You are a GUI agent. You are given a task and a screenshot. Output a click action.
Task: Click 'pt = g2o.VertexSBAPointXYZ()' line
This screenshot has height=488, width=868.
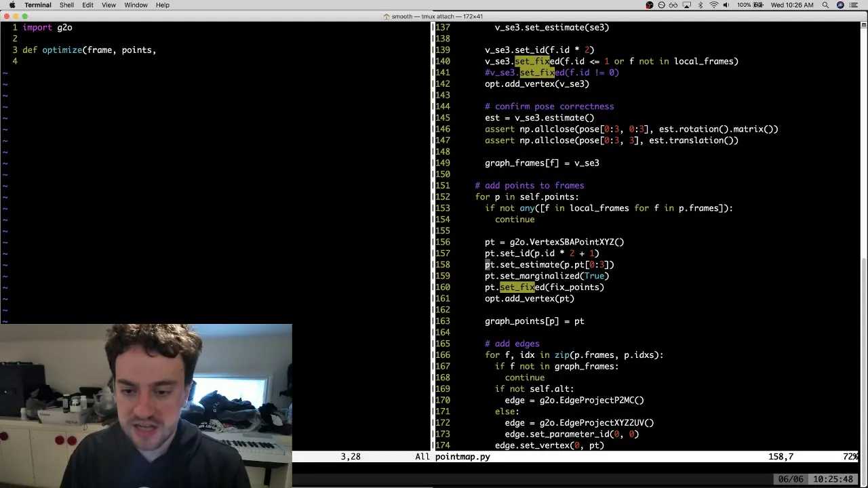[555, 242]
